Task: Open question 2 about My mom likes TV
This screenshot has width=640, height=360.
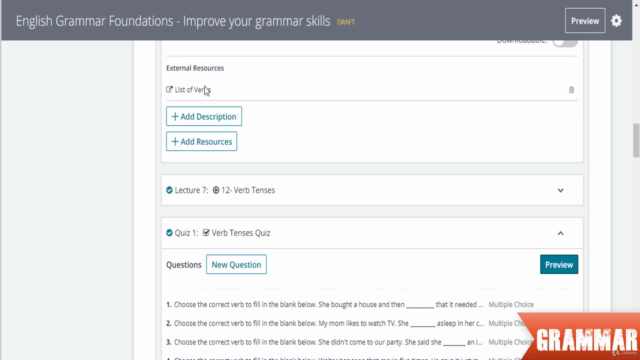Action: click(324, 323)
